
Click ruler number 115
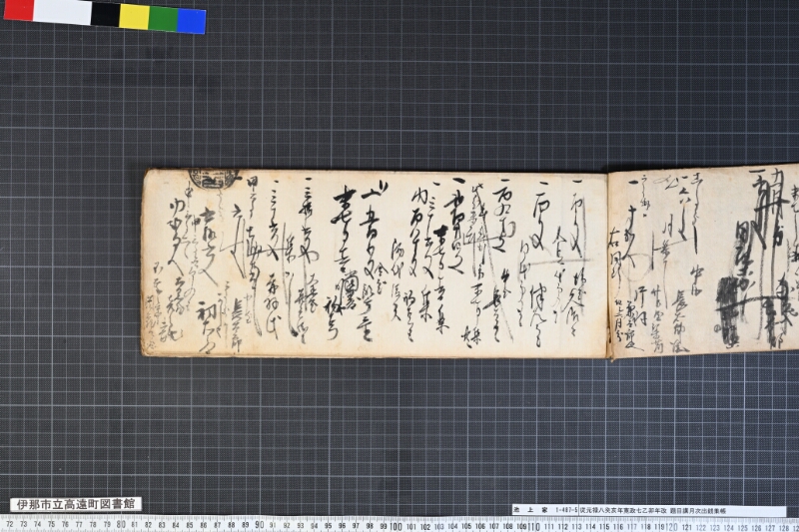[x=604, y=527]
